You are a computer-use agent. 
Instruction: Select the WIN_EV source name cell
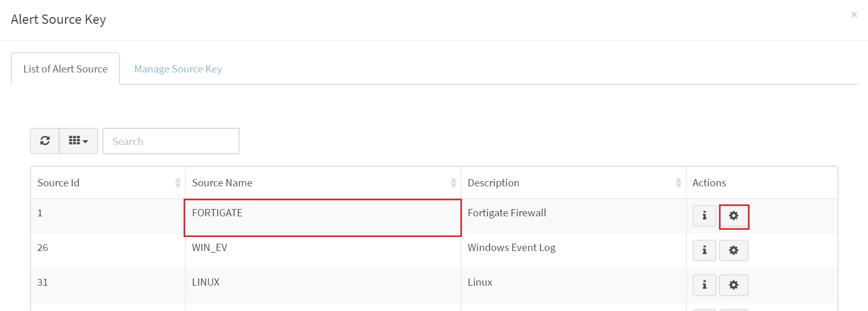click(x=323, y=250)
